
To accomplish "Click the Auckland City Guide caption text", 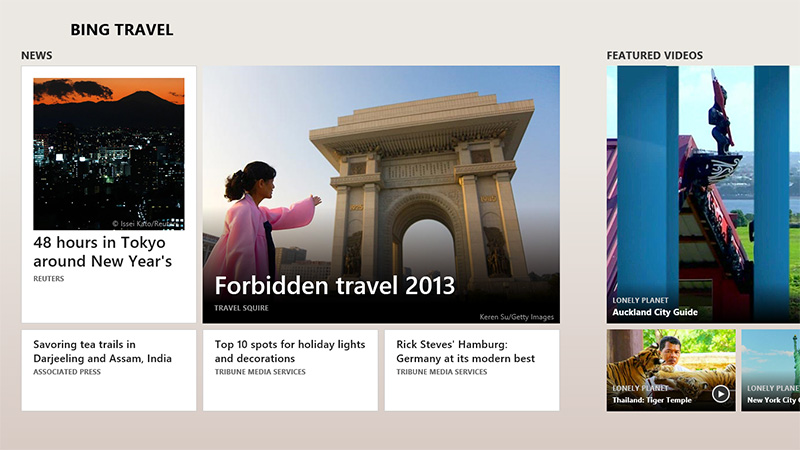I will click(x=655, y=312).
